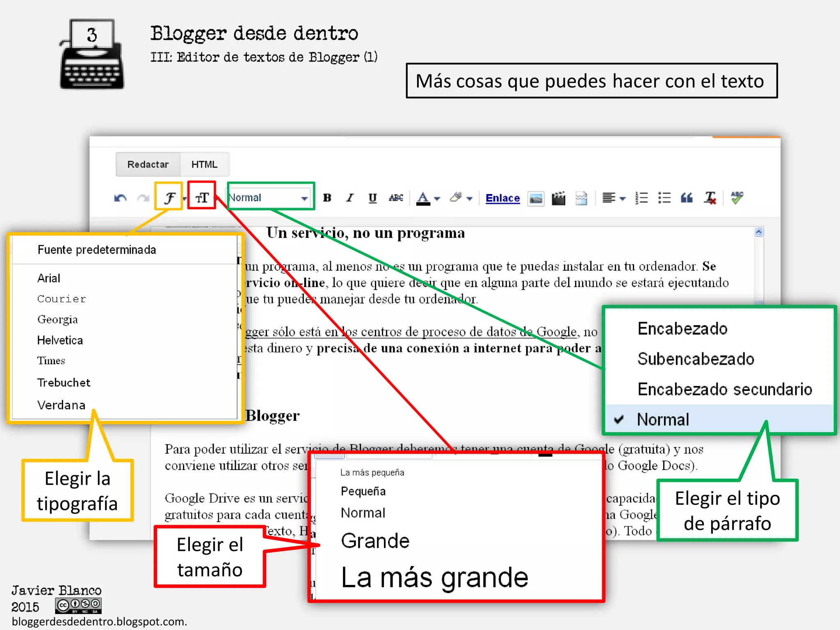
Task: Toggle Bold formatting
Action: click(327, 198)
